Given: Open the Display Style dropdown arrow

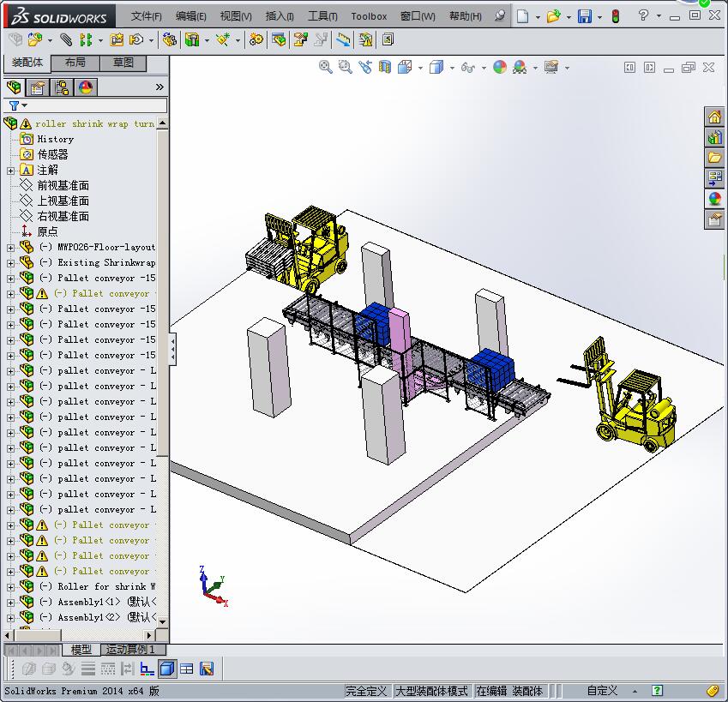Looking at the screenshot, I should point(452,69).
